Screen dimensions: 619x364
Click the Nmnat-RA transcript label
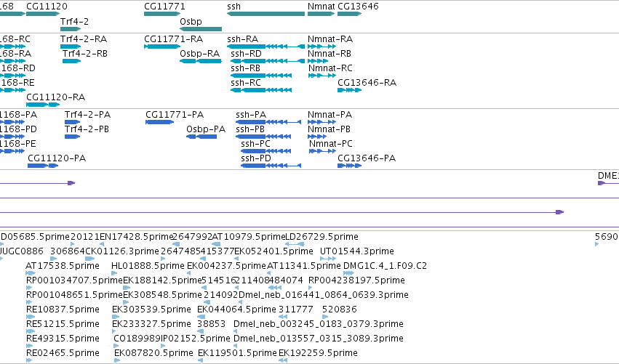tap(330, 39)
